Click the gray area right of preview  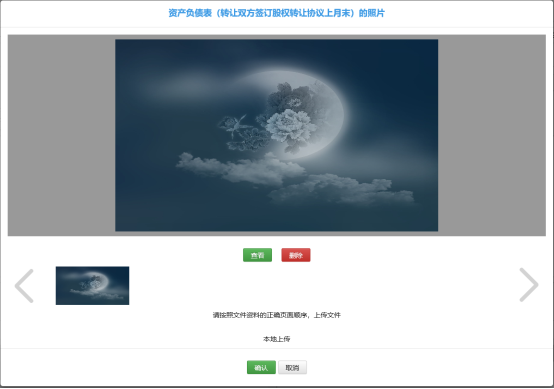[492, 135]
